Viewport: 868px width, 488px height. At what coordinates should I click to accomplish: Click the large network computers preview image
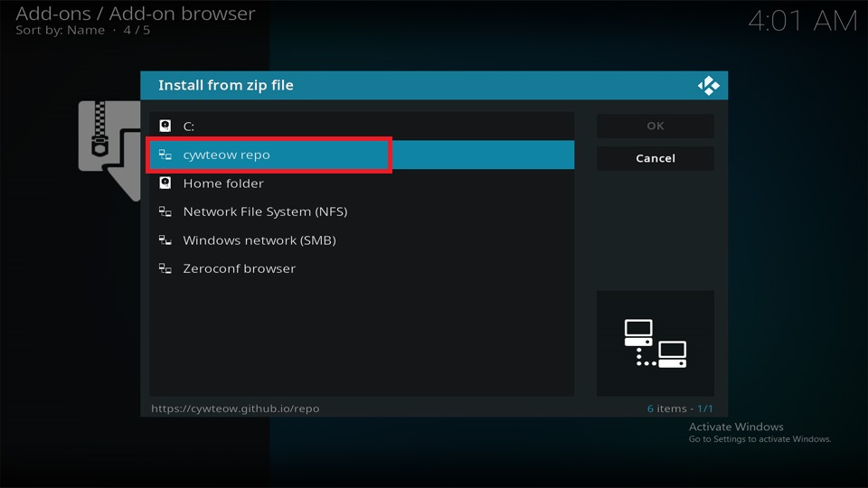click(x=656, y=343)
